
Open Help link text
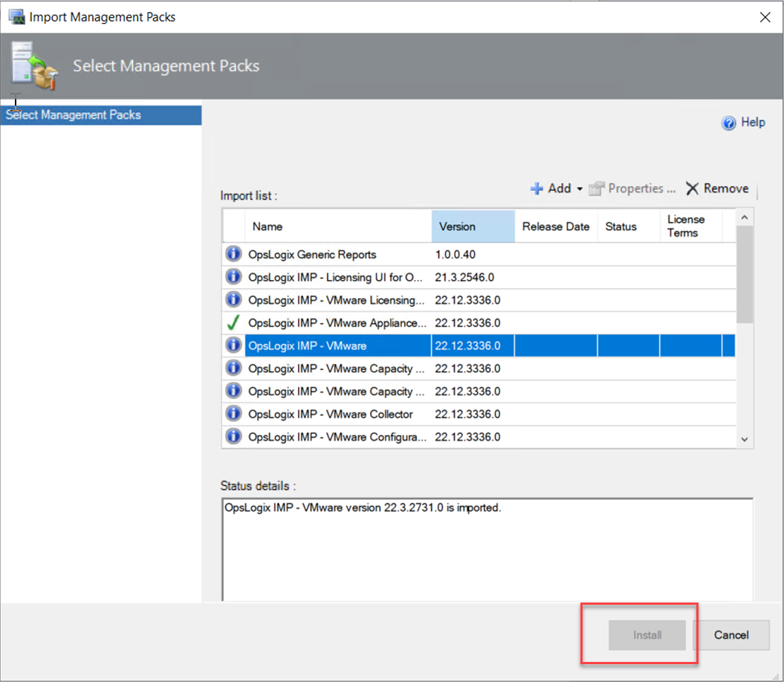pos(753,123)
